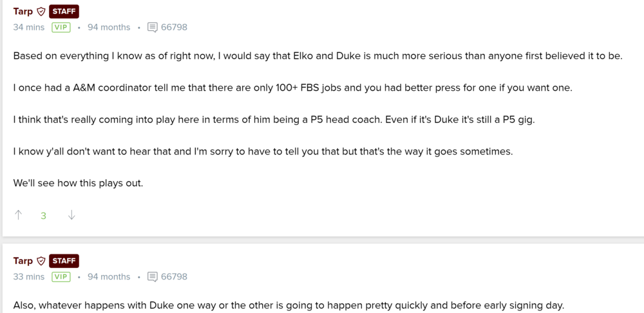Click VIP badge on second post
The image size is (644, 313).
pos(61,277)
